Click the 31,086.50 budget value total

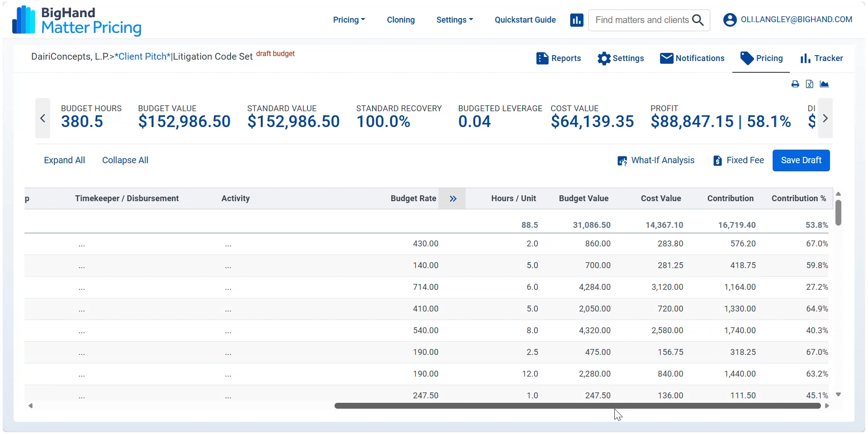click(x=592, y=225)
